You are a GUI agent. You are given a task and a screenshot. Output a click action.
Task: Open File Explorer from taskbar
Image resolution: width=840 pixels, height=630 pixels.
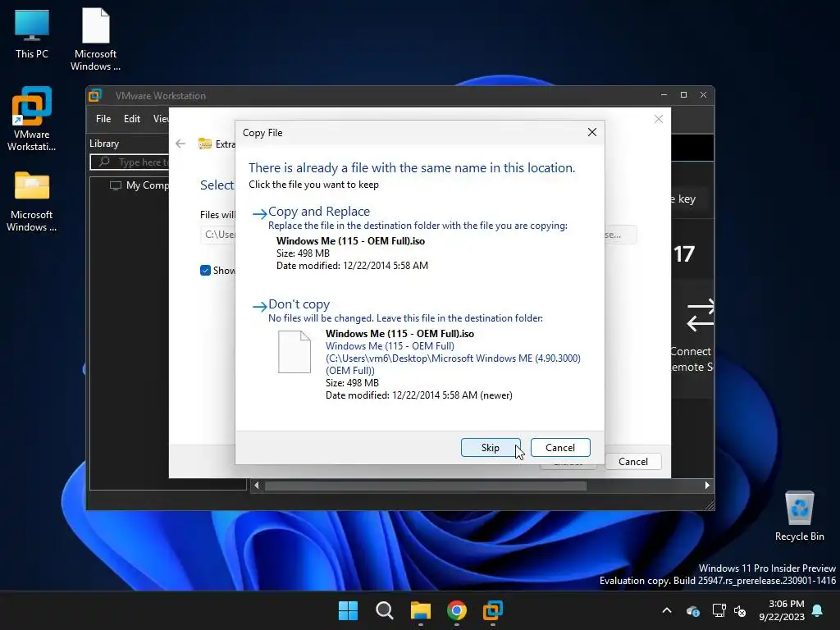[421, 610]
